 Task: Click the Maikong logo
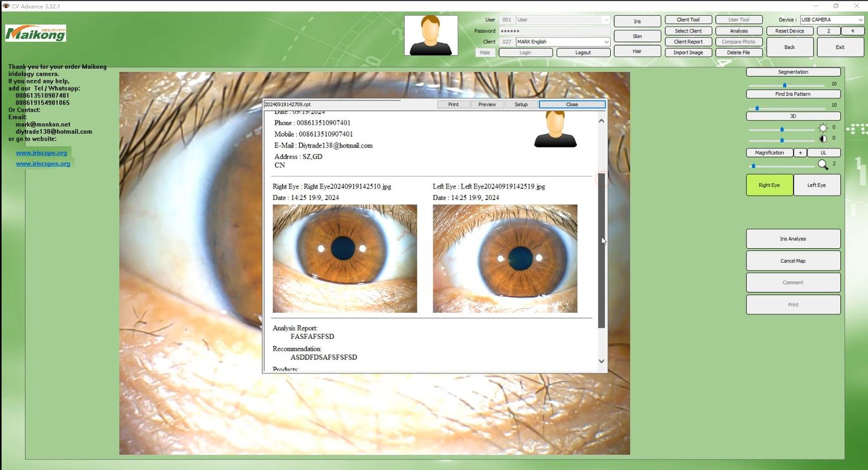[36, 34]
